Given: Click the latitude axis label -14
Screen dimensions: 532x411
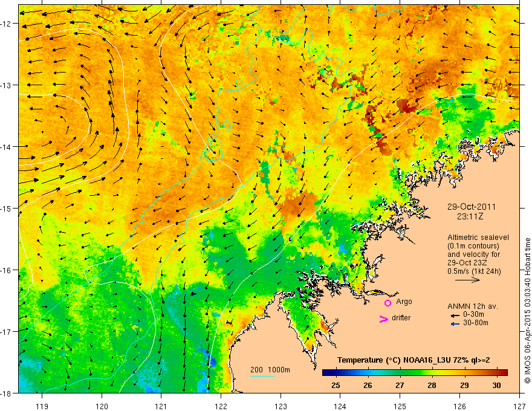Looking at the screenshot, I should click(x=6, y=147).
